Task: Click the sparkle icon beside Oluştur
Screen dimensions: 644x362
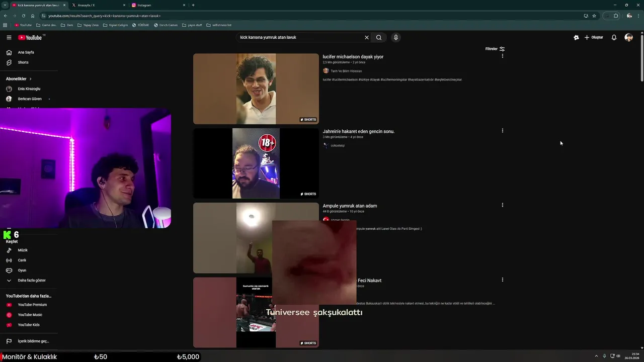Action: pyautogui.click(x=576, y=37)
